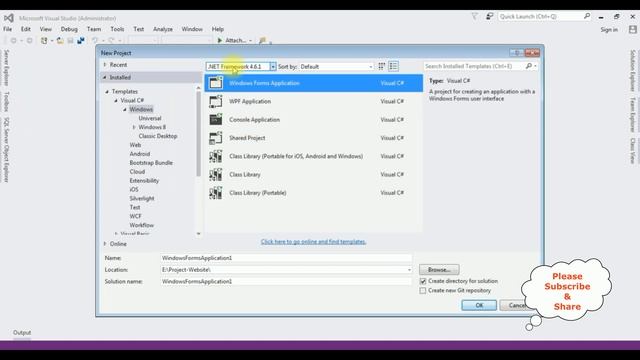This screenshot has height=360, width=640.
Task: Click the Navigate Forward toolbar icon
Action: (29, 40)
